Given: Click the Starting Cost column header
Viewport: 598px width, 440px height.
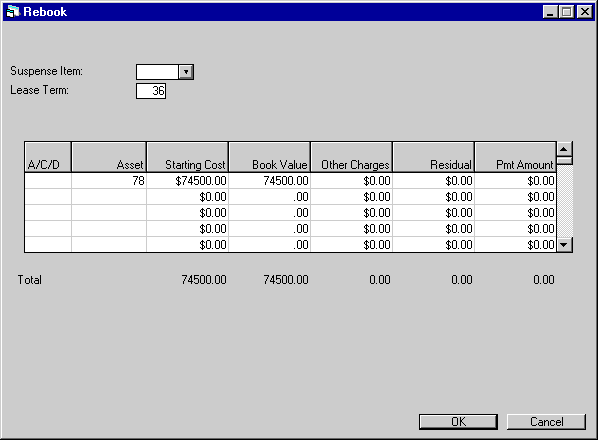Looking at the screenshot, I should (187, 157).
